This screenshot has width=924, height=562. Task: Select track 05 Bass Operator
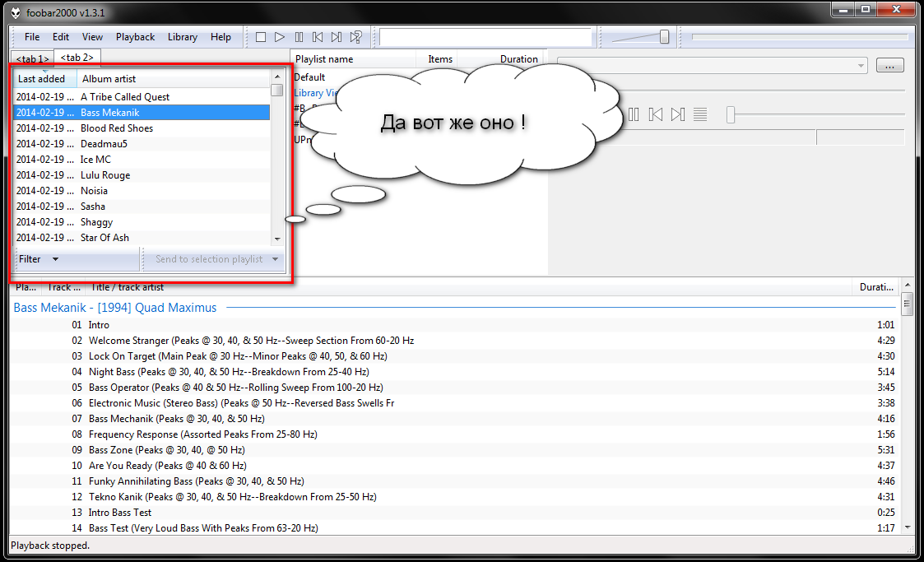(x=453, y=388)
